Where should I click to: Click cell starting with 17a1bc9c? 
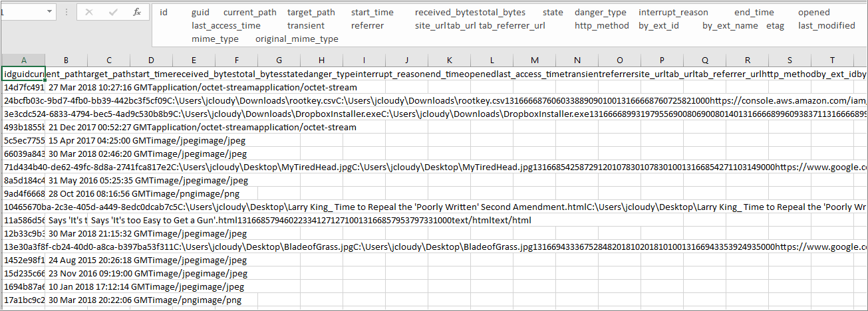(24, 300)
